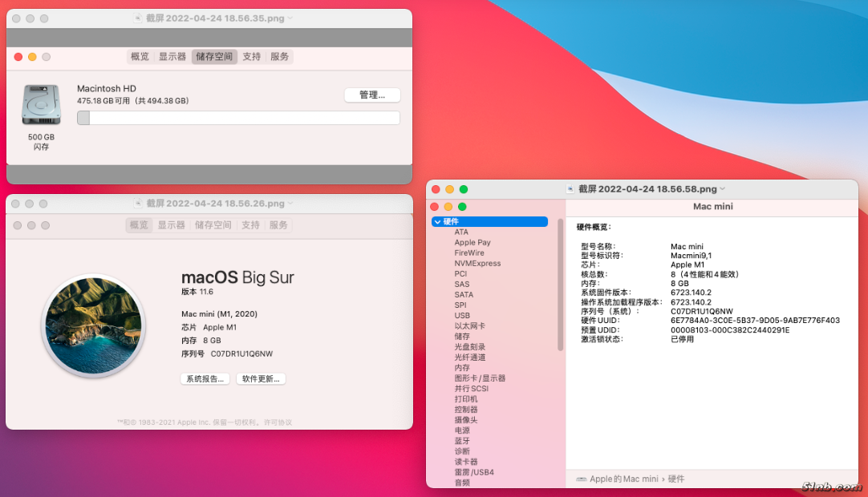Select 控制器 in the hardware list
Image resolution: width=868 pixels, height=497 pixels.
point(465,410)
